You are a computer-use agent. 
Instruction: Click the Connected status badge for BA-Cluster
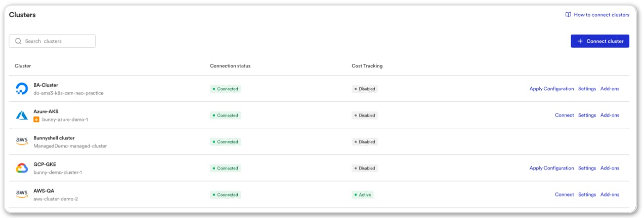click(x=225, y=89)
